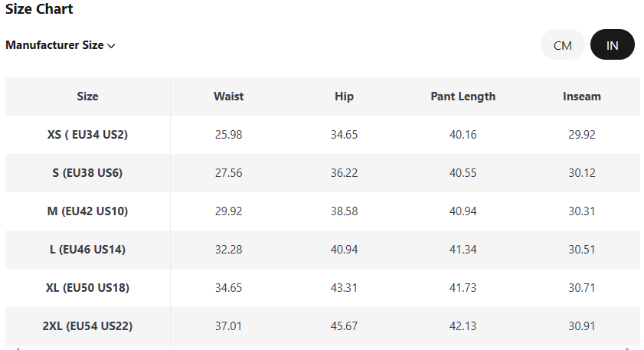Click the L (EU46 US14) size label
This screenshot has width=644, height=350.
coord(87,250)
